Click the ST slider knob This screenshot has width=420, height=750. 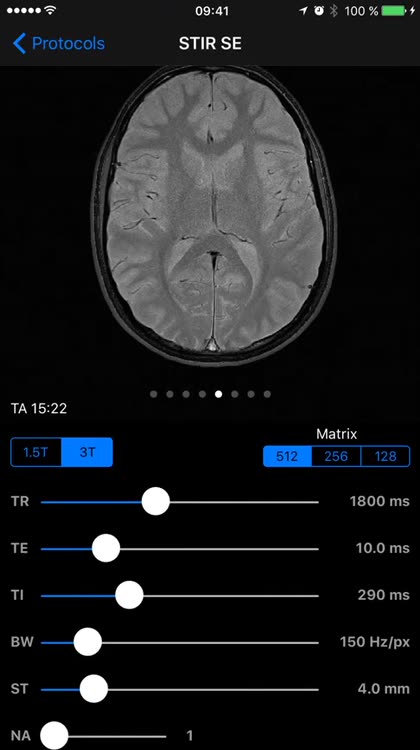94,689
